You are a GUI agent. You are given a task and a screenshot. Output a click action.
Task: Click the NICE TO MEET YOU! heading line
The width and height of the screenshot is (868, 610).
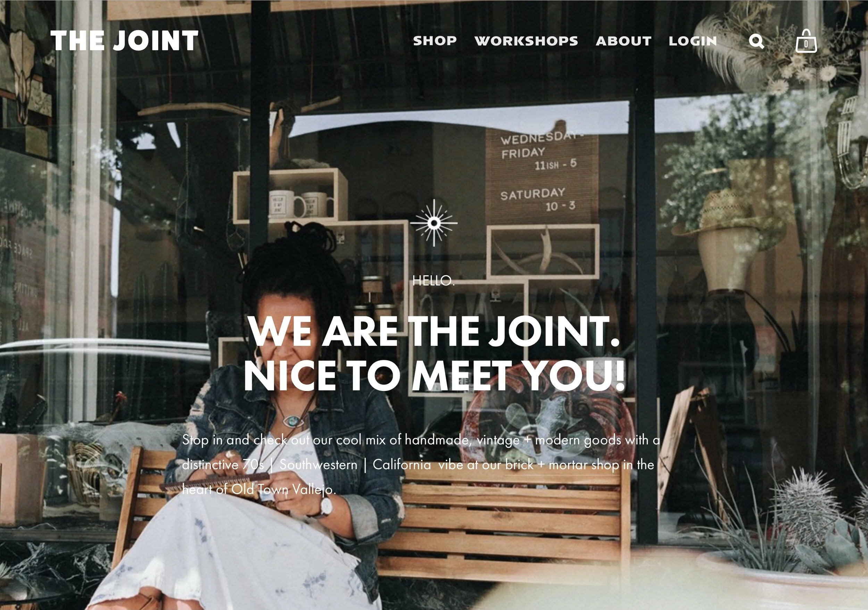pyautogui.click(x=434, y=376)
